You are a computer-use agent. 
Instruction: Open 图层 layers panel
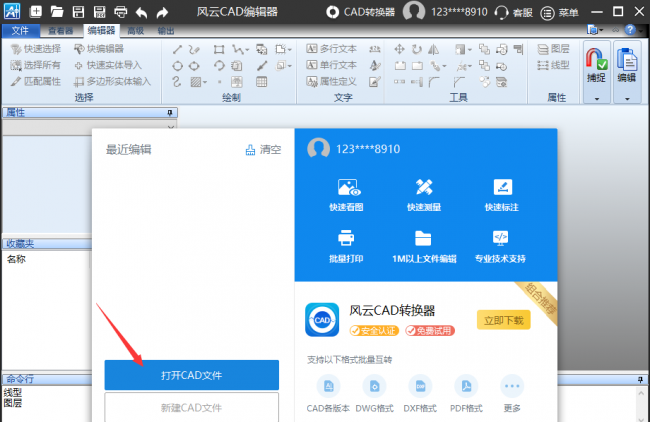coord(553,49)
